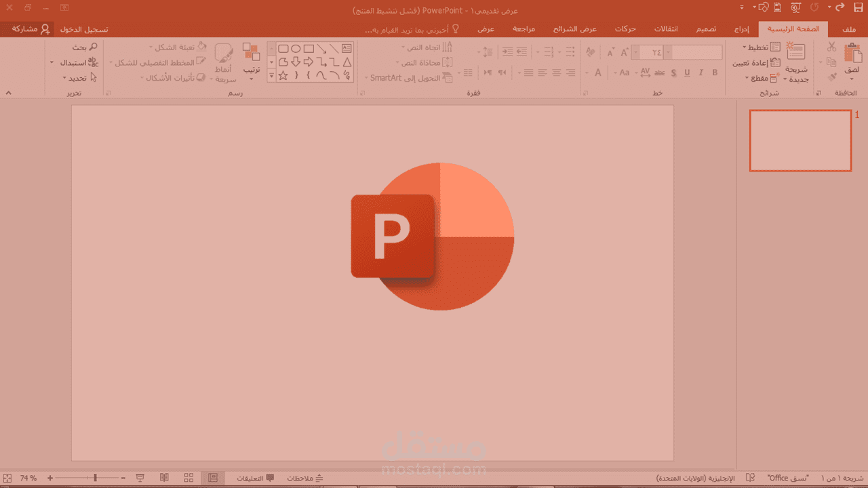Toggle left-to-right text direction
Viewport: 868px width, 488px height.
(x=486, y=73)
